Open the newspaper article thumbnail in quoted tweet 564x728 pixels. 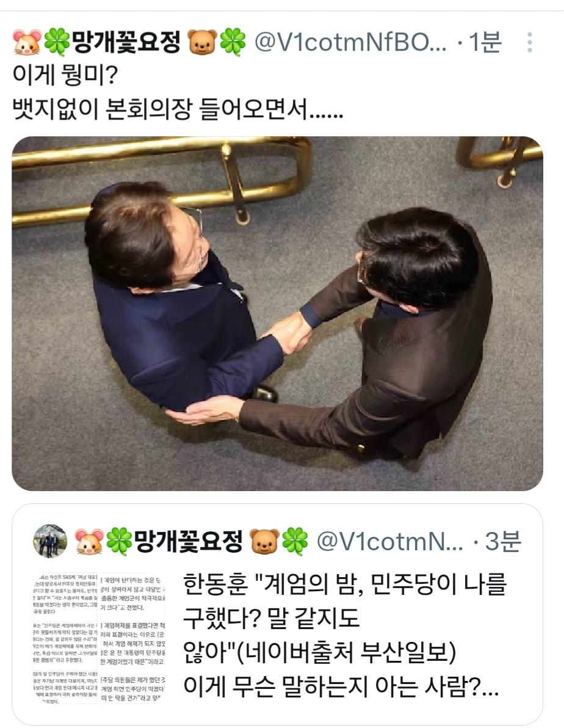pyautogui.click(x=99, y=638)
